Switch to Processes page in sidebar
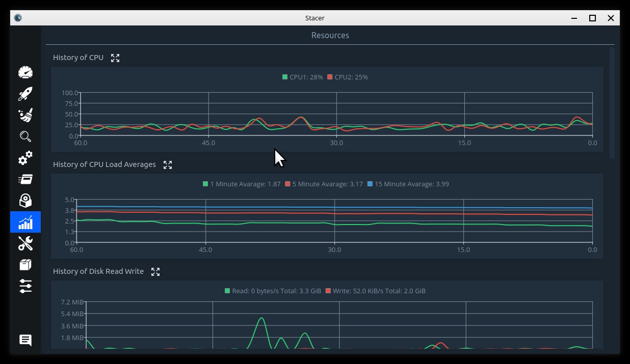 [25, 179]
